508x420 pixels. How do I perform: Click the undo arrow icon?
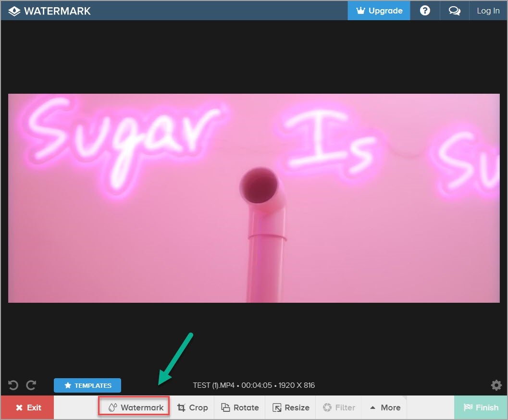(x=12, y=385)
